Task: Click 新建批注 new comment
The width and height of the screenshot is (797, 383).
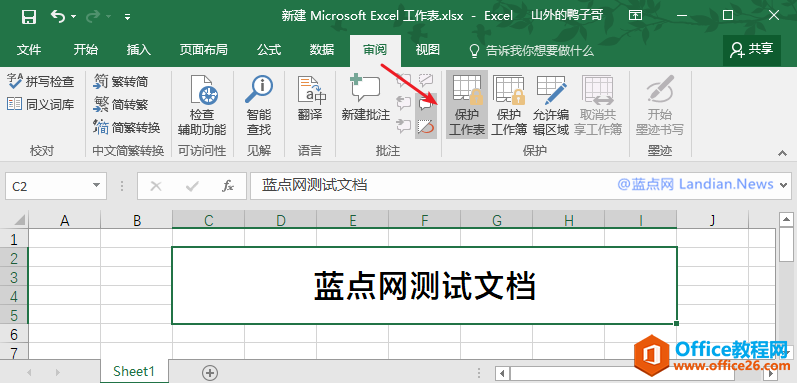Action: (x=366, y=99)
